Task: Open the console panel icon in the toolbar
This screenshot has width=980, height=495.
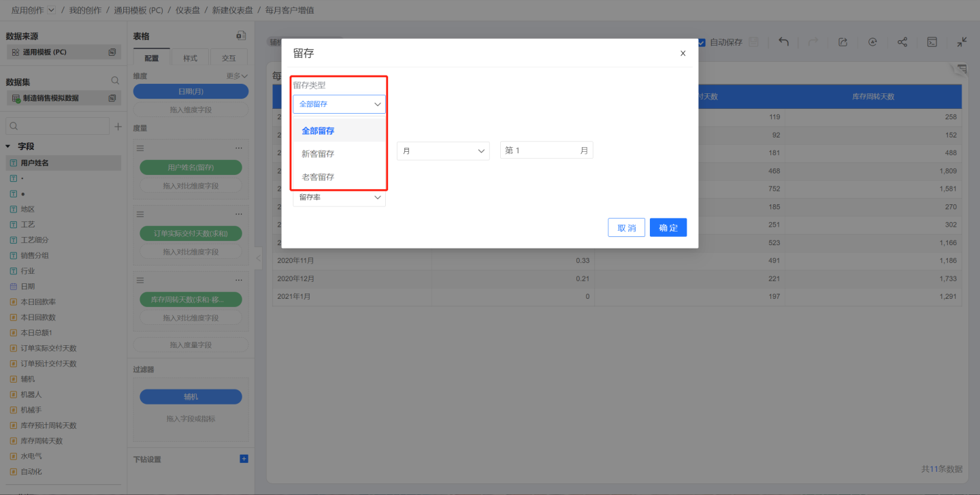Action: tap(932, 42)
